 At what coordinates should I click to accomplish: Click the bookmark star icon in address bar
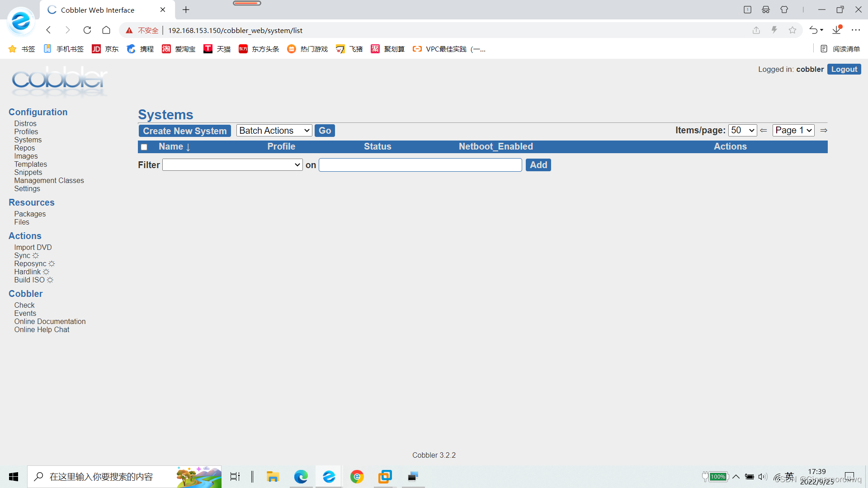coord(792,30)
